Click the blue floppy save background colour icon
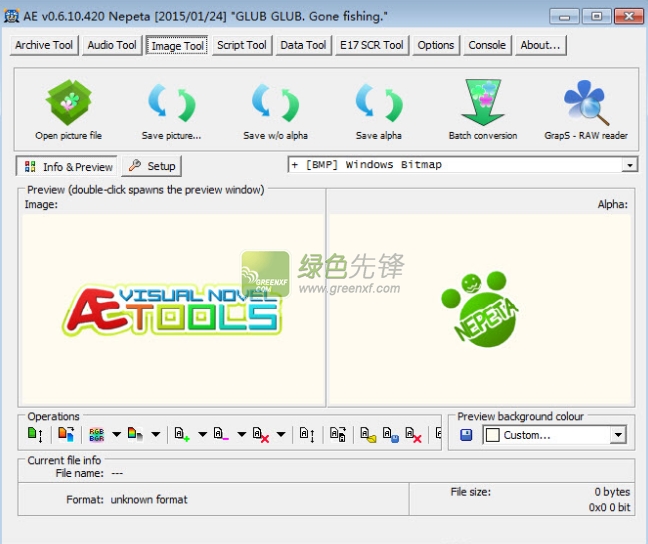 (x=466, y=435)
